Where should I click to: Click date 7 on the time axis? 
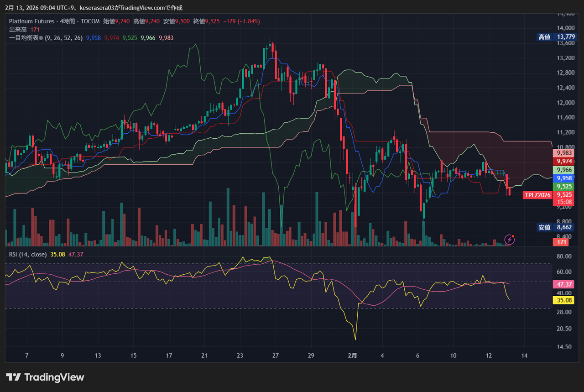[27, 355]
